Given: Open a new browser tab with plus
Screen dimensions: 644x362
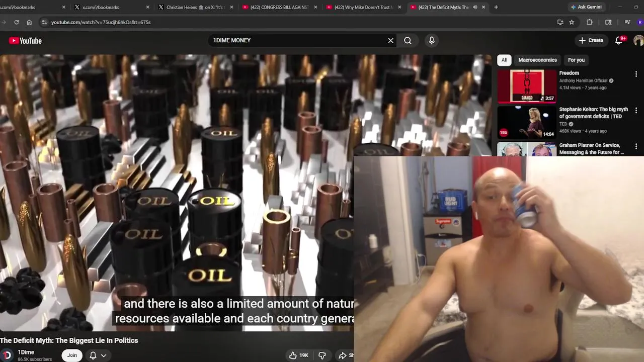Looking at the screenshot, I should [496, 7].
